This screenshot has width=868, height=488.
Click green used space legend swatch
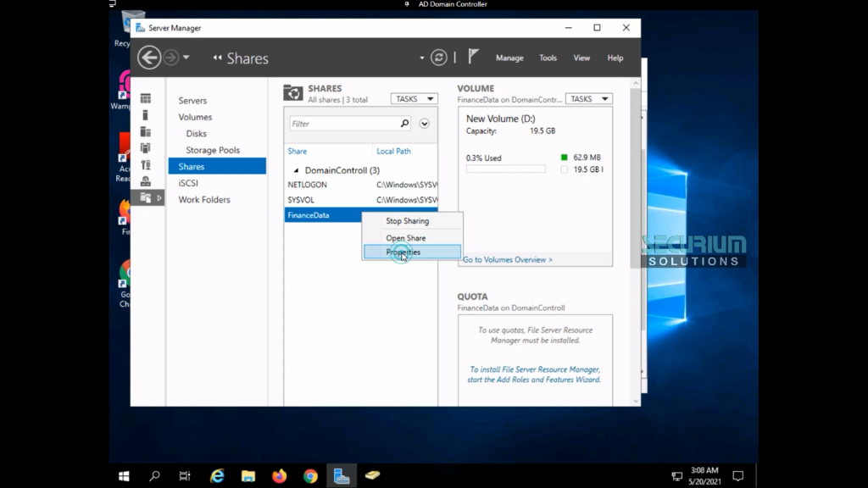564,157
